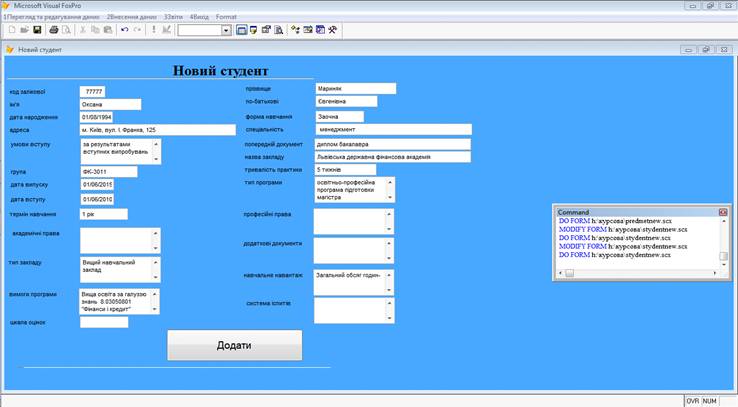Click the Paste clipboard icon
Viewport: 738px width, 407px height.
(108, 31)
